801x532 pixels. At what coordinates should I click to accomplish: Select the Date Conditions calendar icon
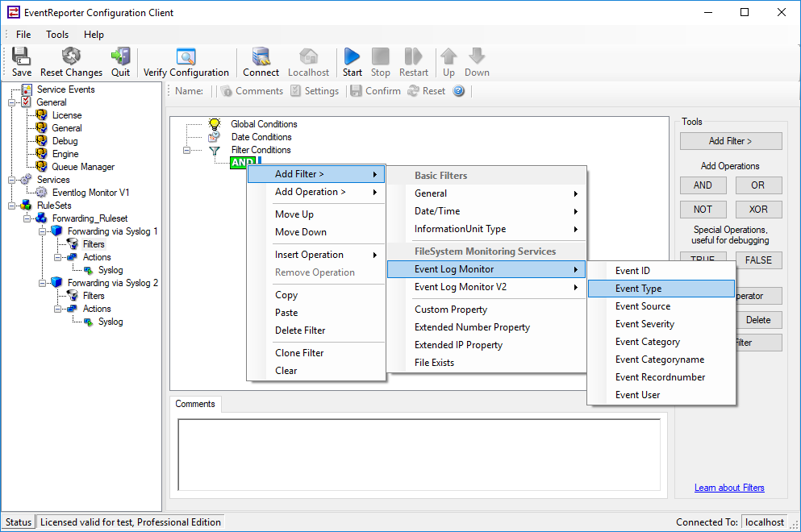coord(214,137)
